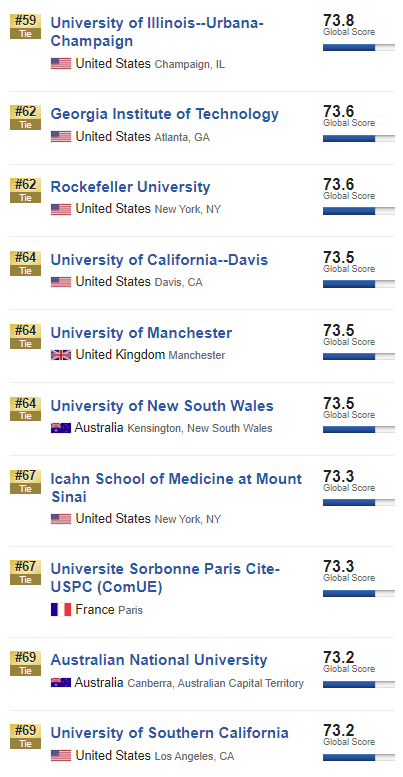Open Icahn School of Medicine link

point(176,488)
